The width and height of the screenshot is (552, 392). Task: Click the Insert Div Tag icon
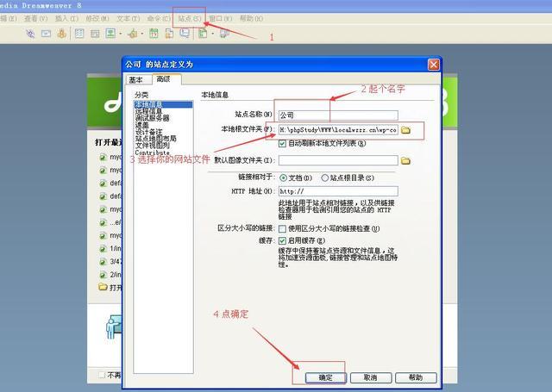[x=95, y=34]
